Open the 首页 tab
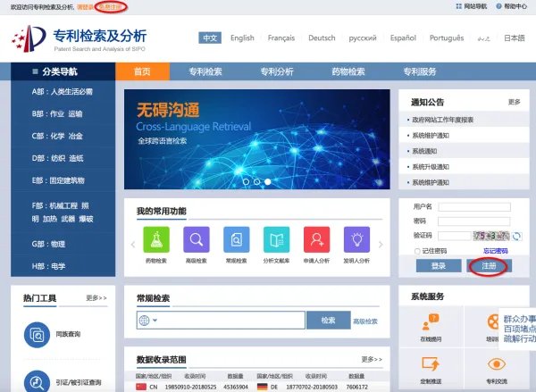 point(143,71)
